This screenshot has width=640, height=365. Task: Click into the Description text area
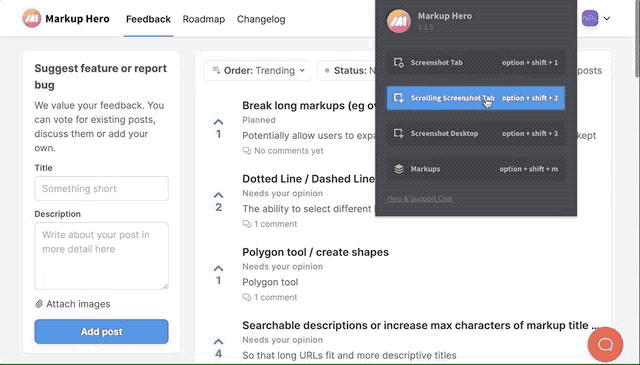coord(101,256)
